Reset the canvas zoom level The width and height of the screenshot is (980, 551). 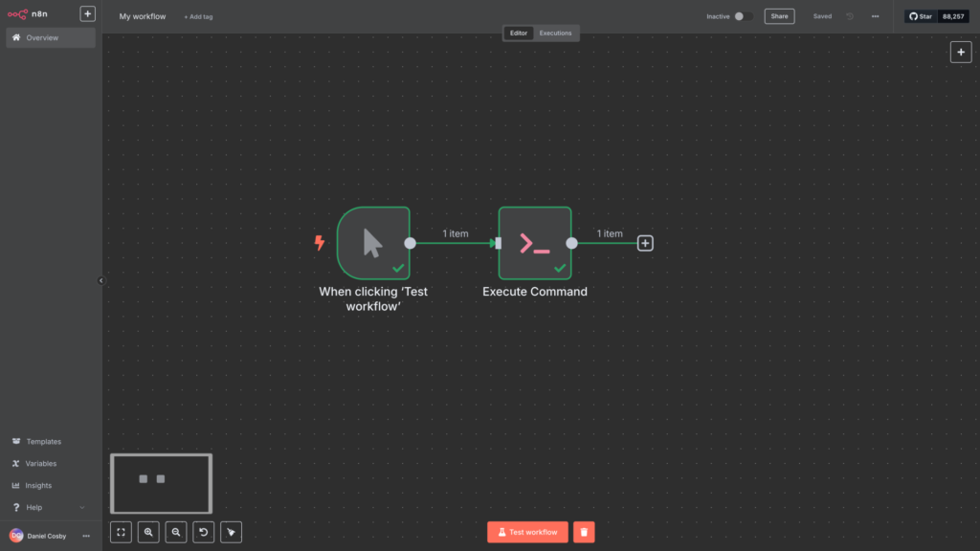click(x=203, y=532)
